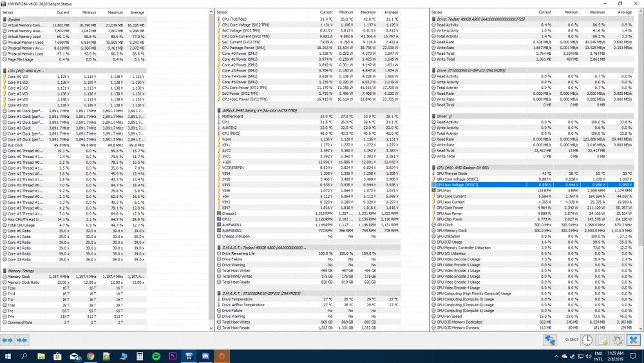Select the "Drive: Teclast 480GB A800" group header
Screen dimensions: 644x363
click(x=533, y=19)
